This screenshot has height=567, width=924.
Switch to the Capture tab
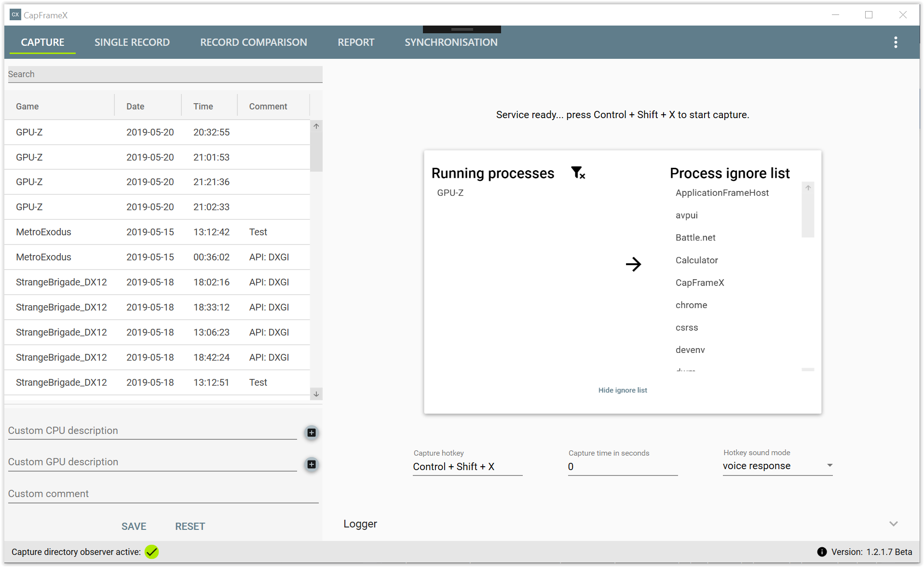tap(42, 42)
